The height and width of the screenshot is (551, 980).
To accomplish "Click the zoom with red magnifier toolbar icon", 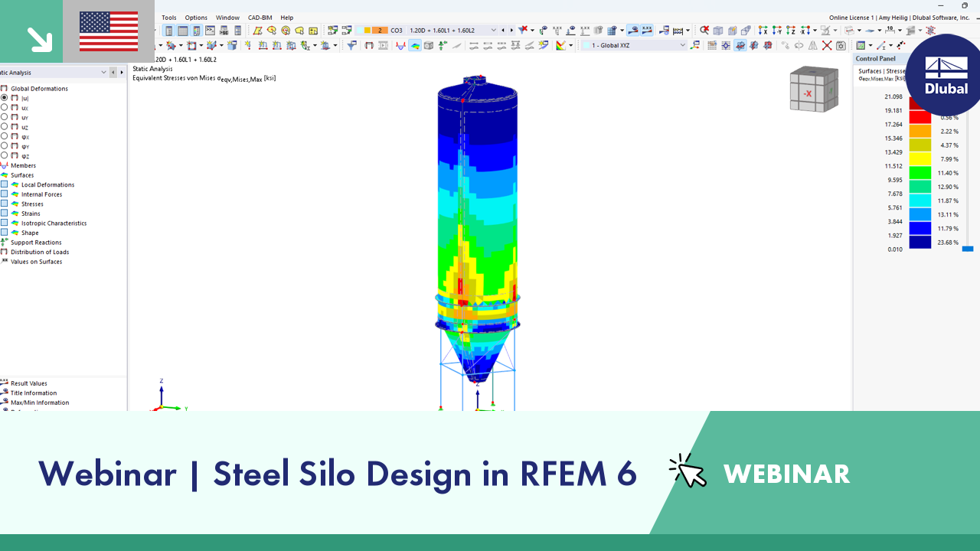I will 706,31.
